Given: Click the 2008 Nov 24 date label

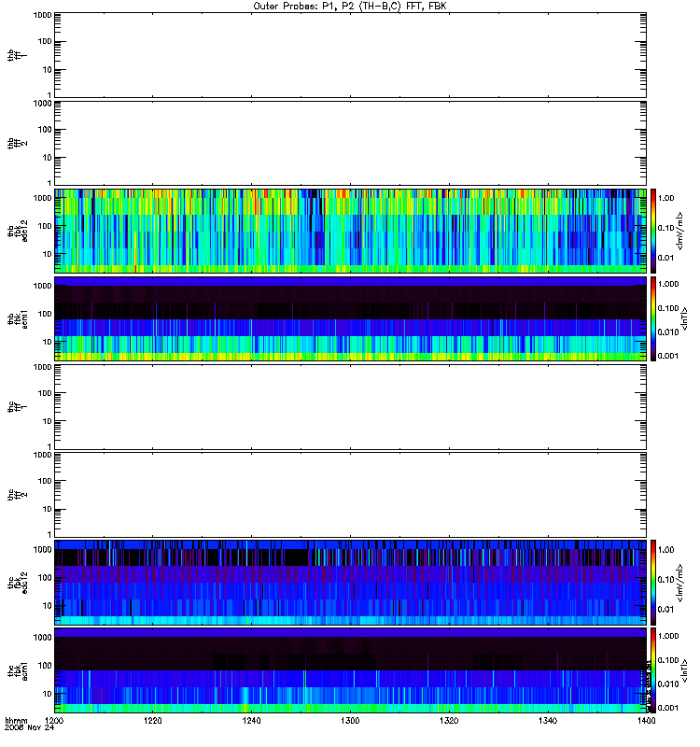Looking at the screenshot, I should [30, 728].
